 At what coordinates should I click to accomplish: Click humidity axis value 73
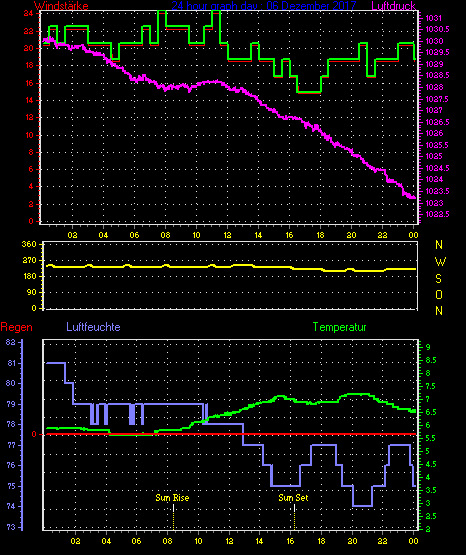pyautogui.click(x=11, y=527)
